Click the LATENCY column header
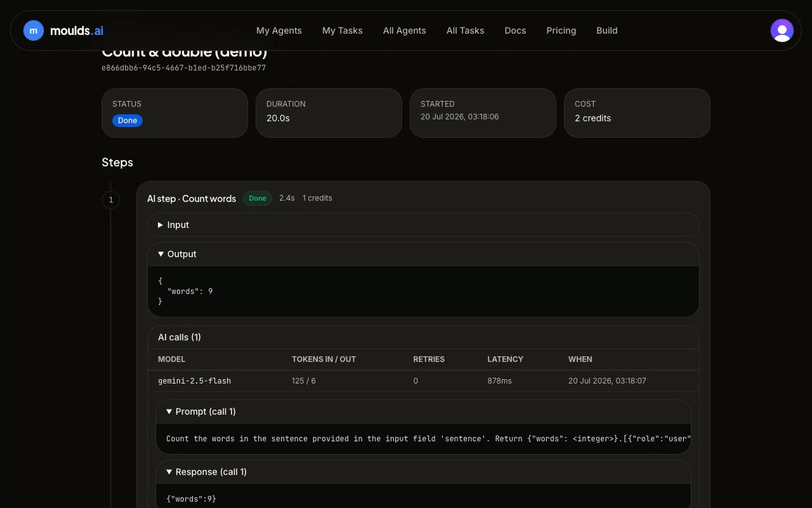Screen dimensions: 812x508 (505, 359)
